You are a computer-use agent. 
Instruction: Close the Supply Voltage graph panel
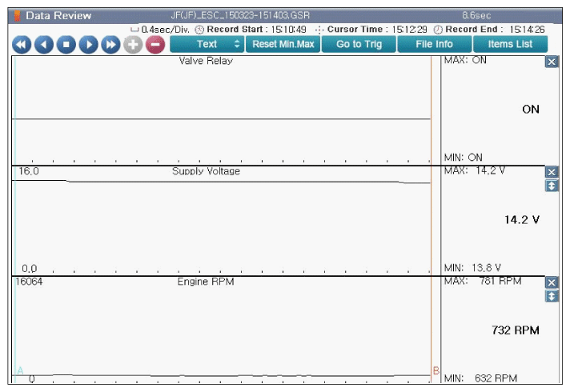coord(552,172)
